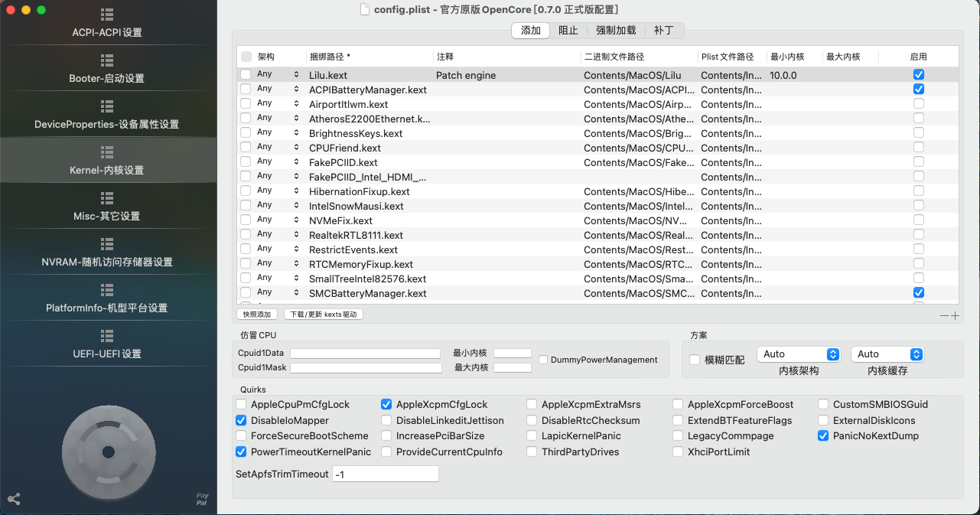
Task: Select the RealtekRTL8111.kext row
Action: click(x=597, y=235)
